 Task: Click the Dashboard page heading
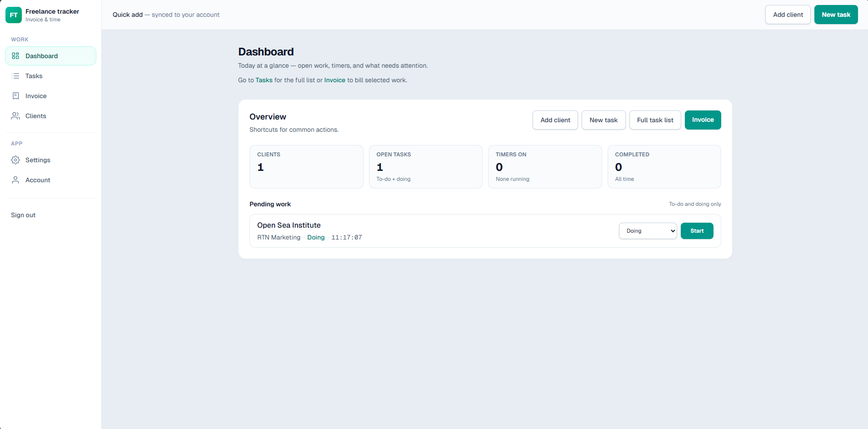(x=266, y=52)
